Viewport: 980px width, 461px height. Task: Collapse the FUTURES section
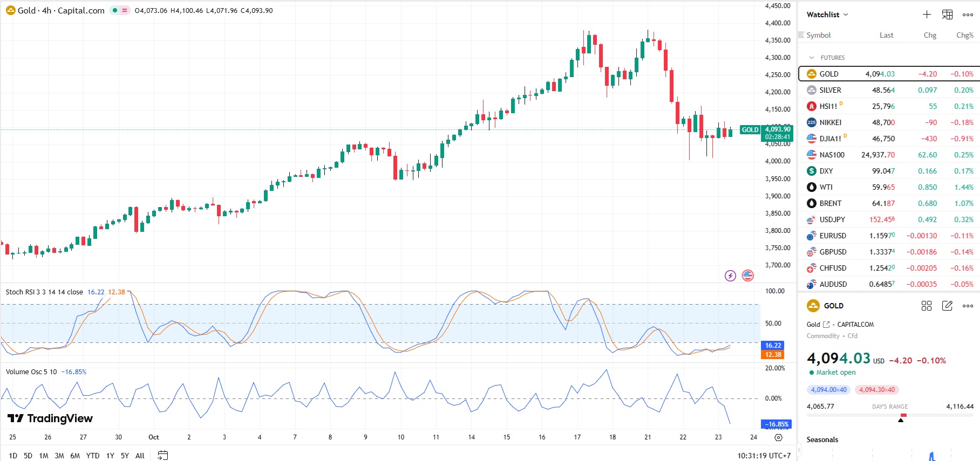pos(812,58)
